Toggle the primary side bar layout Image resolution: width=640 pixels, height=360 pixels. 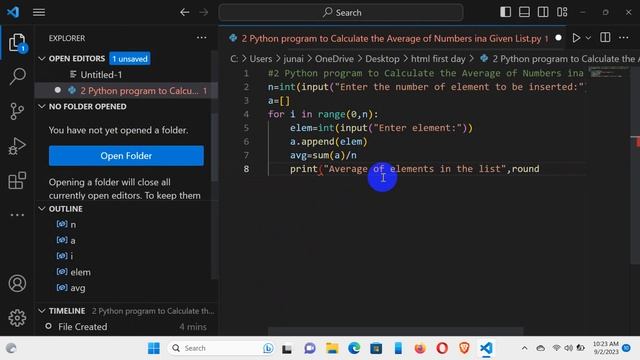click(505, 12)
